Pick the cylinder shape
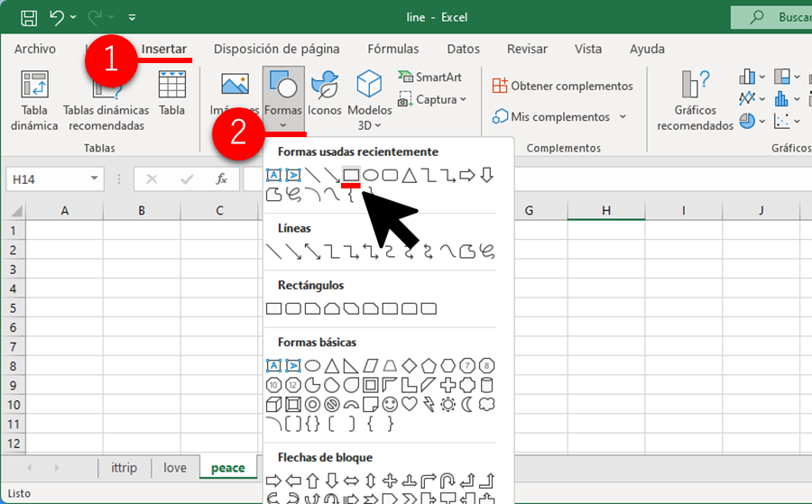This screenshot has width=812, height=504. 487,385
